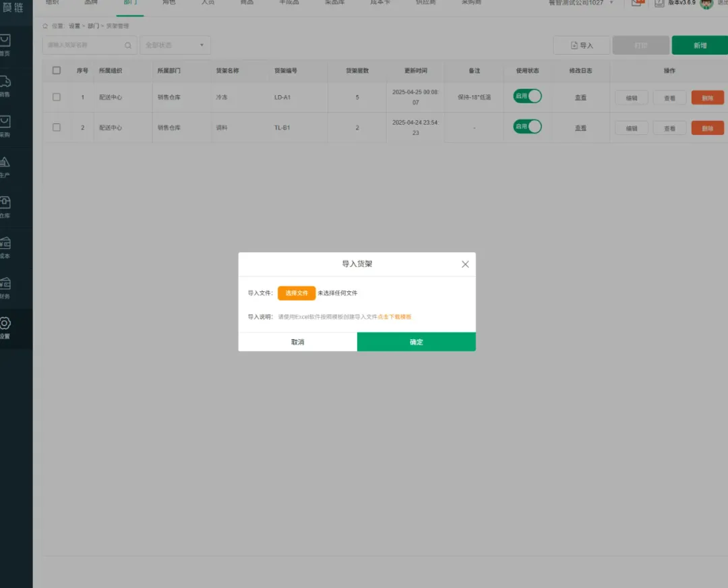Open the mail notification icon in the top bar
The height and width of the screenshot is (588, 728).
tap(636, 3)
